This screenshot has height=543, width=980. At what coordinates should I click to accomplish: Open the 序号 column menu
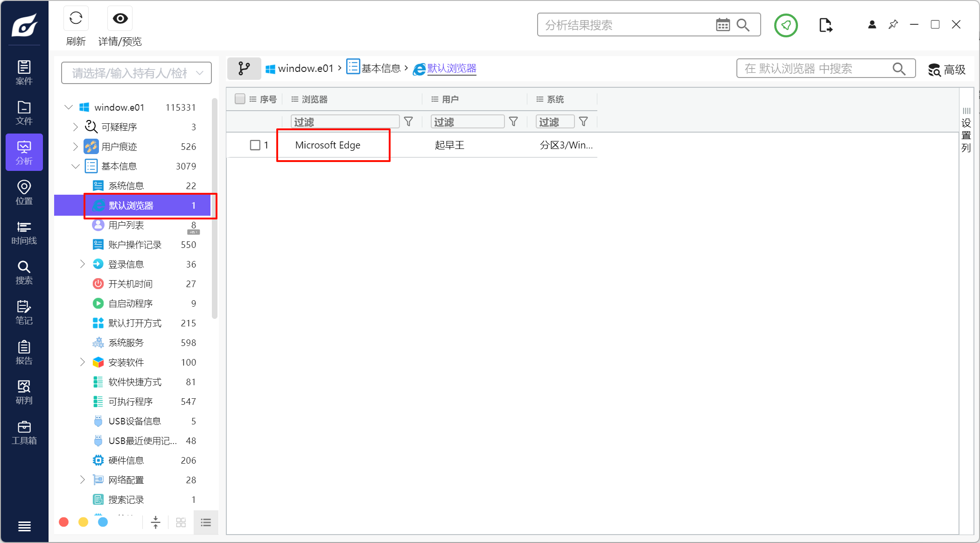(x=253, y=99)
